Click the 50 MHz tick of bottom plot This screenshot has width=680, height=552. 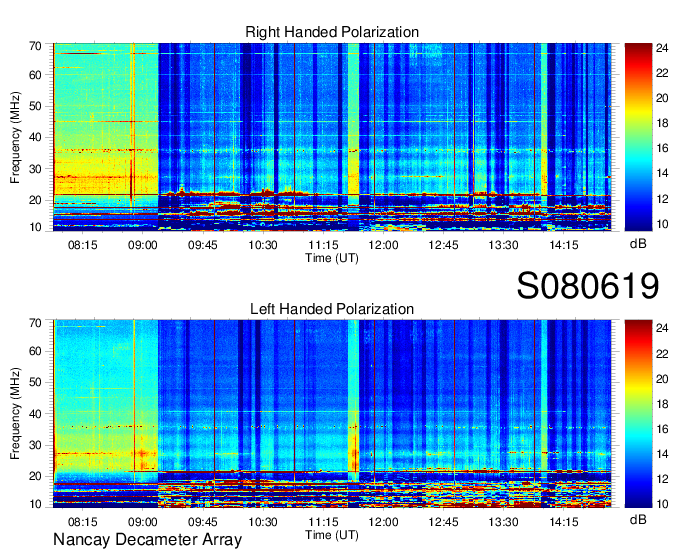[x=35, y=382]
